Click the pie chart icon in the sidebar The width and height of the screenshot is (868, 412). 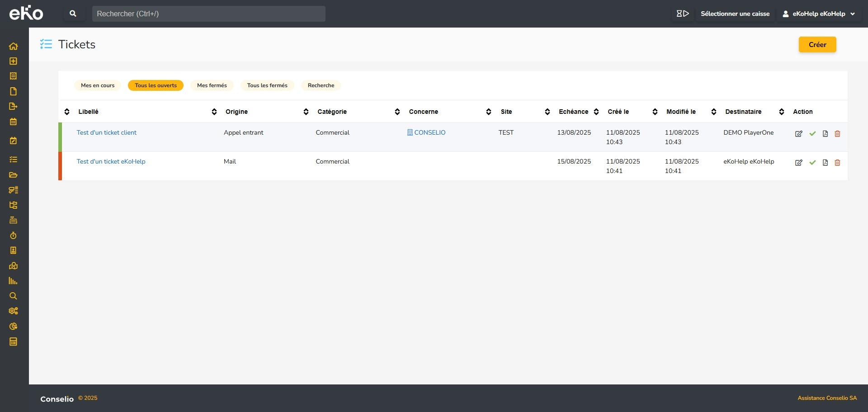13,326
